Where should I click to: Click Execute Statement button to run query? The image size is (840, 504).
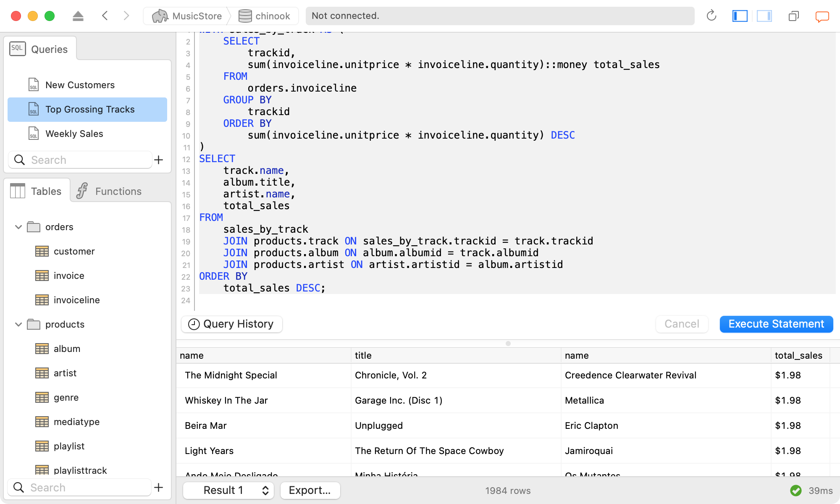[x=777, y=324]
